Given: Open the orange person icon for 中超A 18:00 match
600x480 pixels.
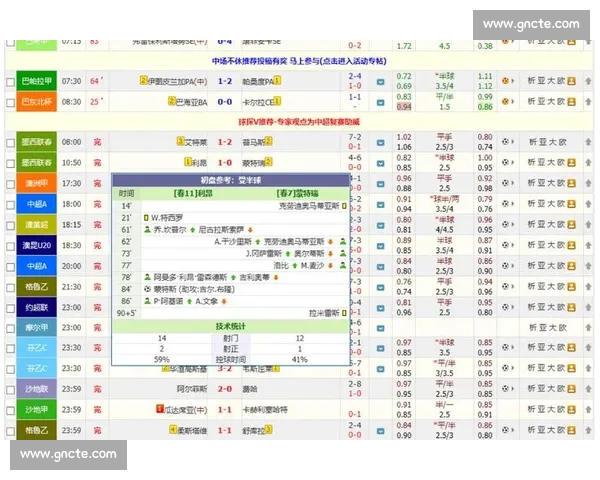Looking at the screenshot, I should [x=571, y=204].
